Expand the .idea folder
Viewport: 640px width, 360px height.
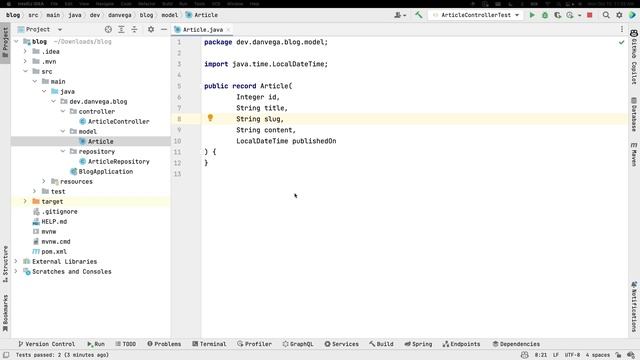(25, 51)
